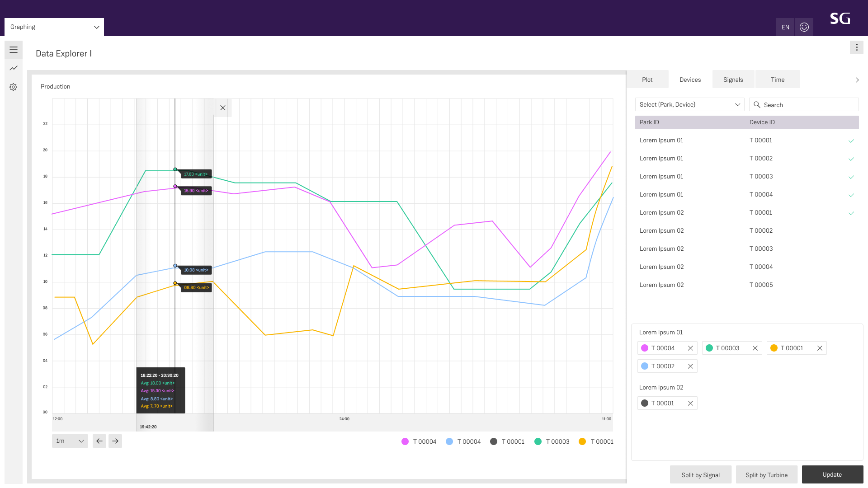Click the Device ID column header
The image size is (868, 488).
pos(762,122)
